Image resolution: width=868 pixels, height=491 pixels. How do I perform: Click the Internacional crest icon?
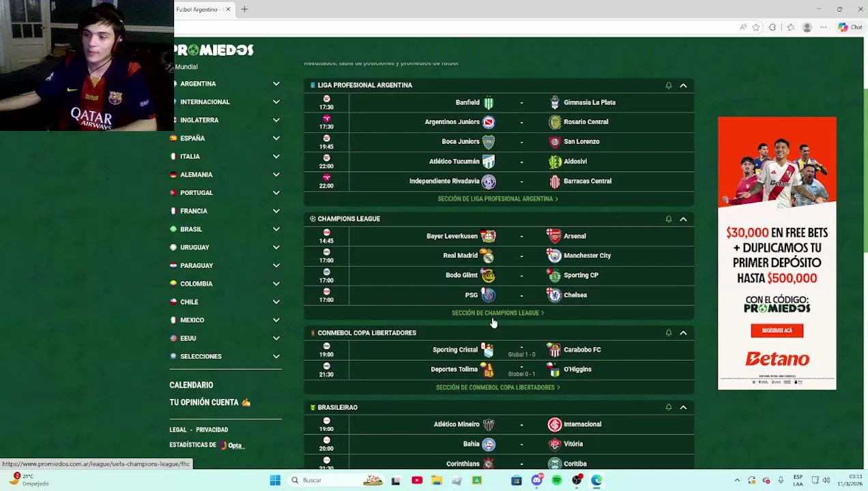(x=555, y=424)
